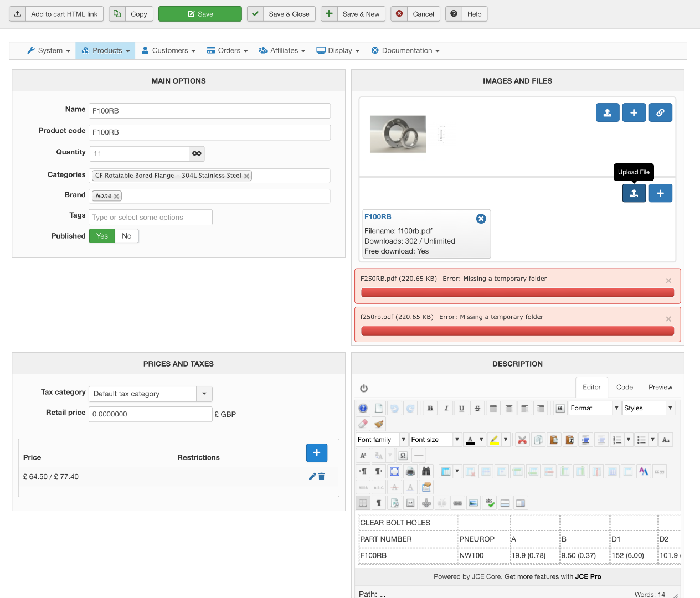
Task: Expand the Format dropdown in the editor
Action: (x=616, y=408)
